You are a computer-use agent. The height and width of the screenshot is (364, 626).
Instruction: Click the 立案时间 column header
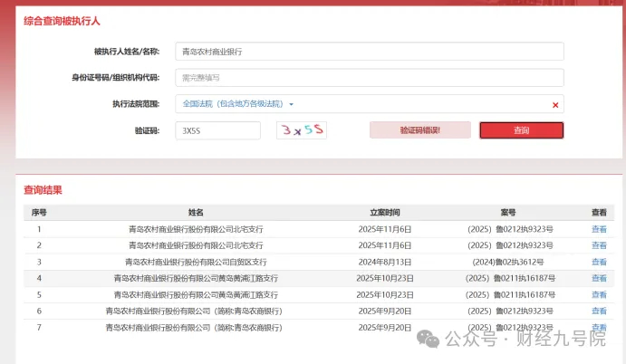(384, 213)
